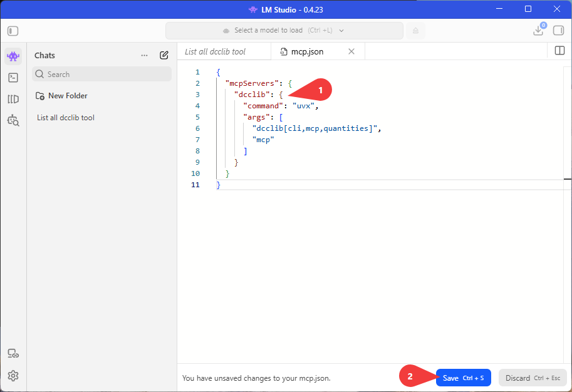Click the bottom-left LM Link device icon

point(13,353)
